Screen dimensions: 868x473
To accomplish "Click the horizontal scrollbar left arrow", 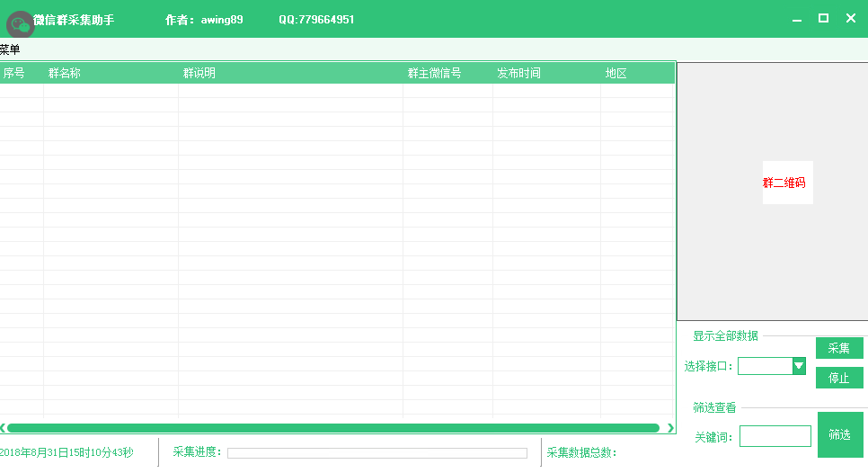I will tap(3, 427).
